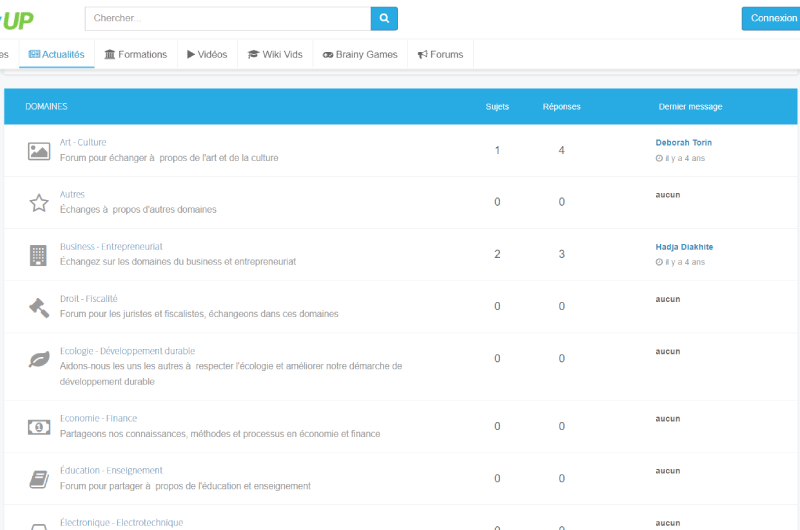Click 'aucun' in the Economie - Finance row
This screenshot has height=530, width=800.
668,419
